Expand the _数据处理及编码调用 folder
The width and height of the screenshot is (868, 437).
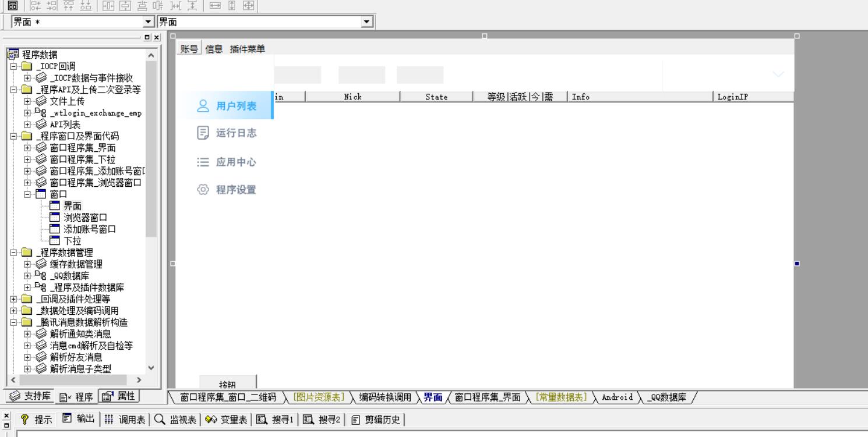pos(13,311)
